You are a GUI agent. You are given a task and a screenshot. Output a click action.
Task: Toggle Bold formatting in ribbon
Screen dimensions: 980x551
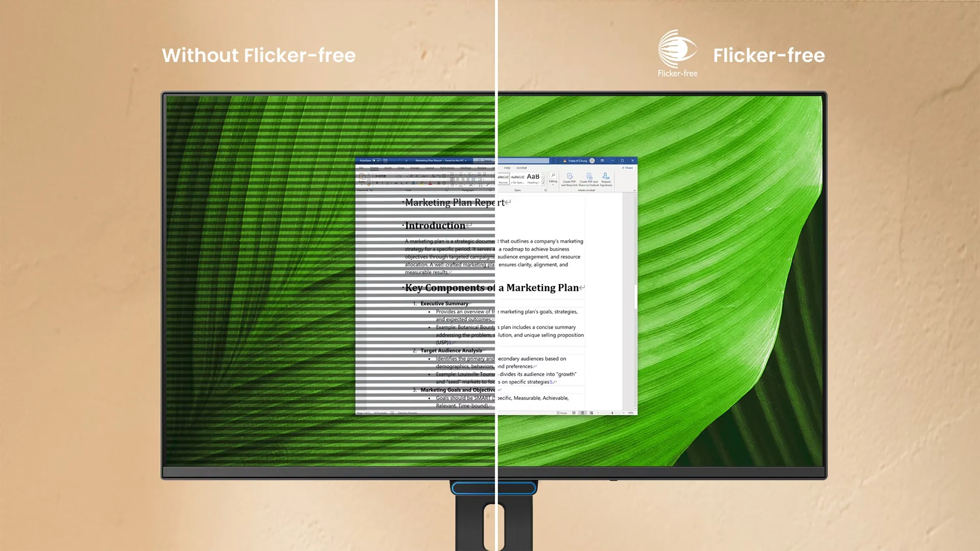pyautogui.click(x=377, y=183)
